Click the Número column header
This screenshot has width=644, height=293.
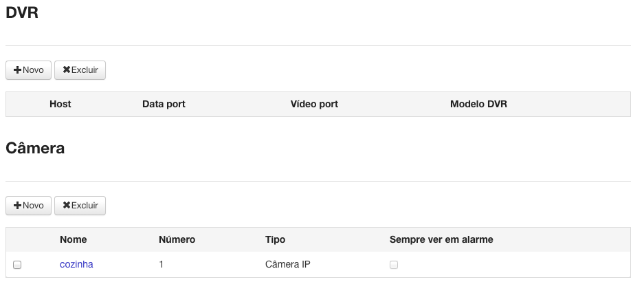tap(177, 239)
